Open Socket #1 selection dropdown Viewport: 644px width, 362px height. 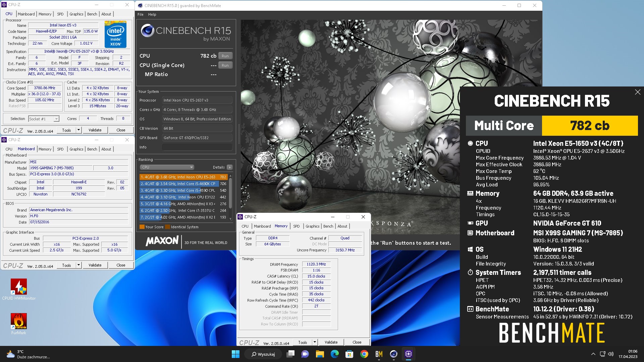coord(44,119)
